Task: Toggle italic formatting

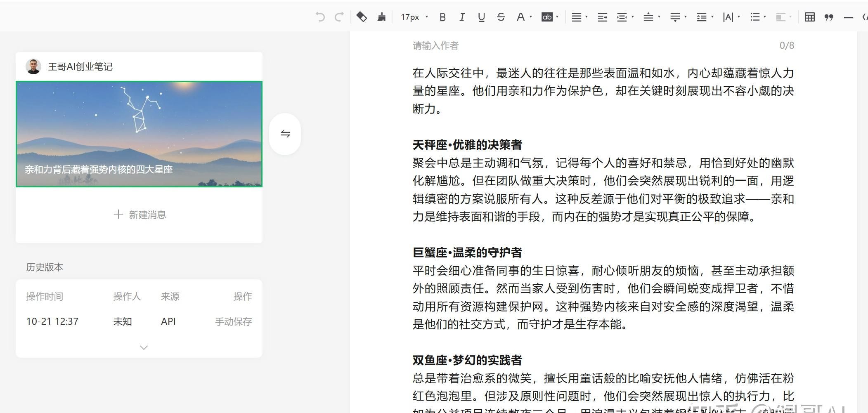Action: pyautogui.click(x=462, y=17)
